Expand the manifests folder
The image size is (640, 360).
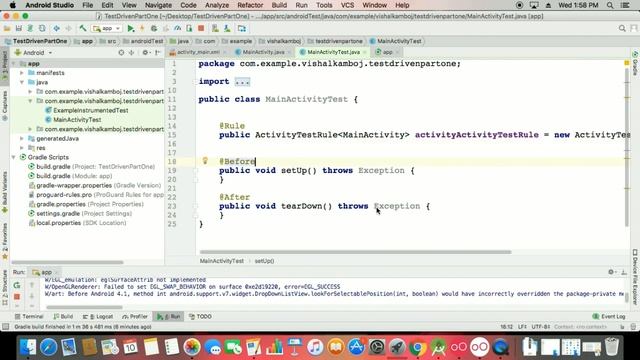tap(22, 73)
